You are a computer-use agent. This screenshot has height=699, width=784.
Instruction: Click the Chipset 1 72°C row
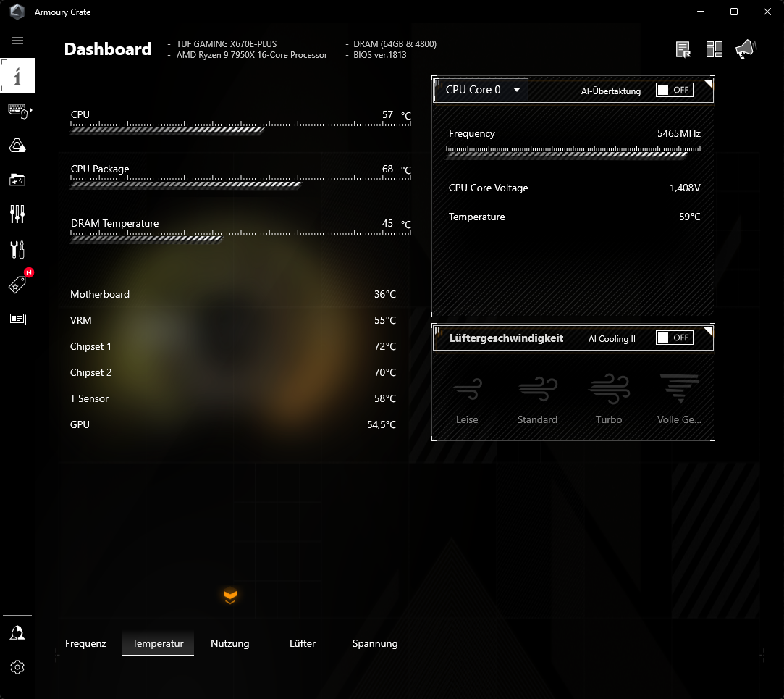[x=233, y=346]
